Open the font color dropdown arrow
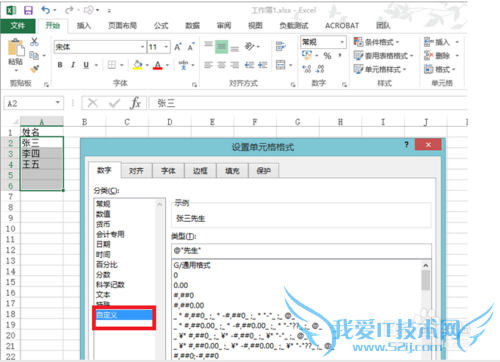 pos(167,65)
